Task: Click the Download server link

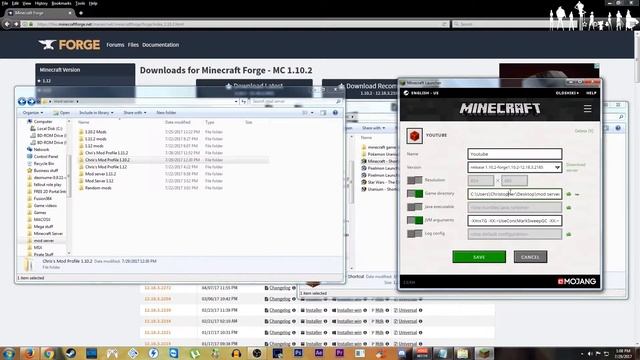Action: [x=576, y=167]
